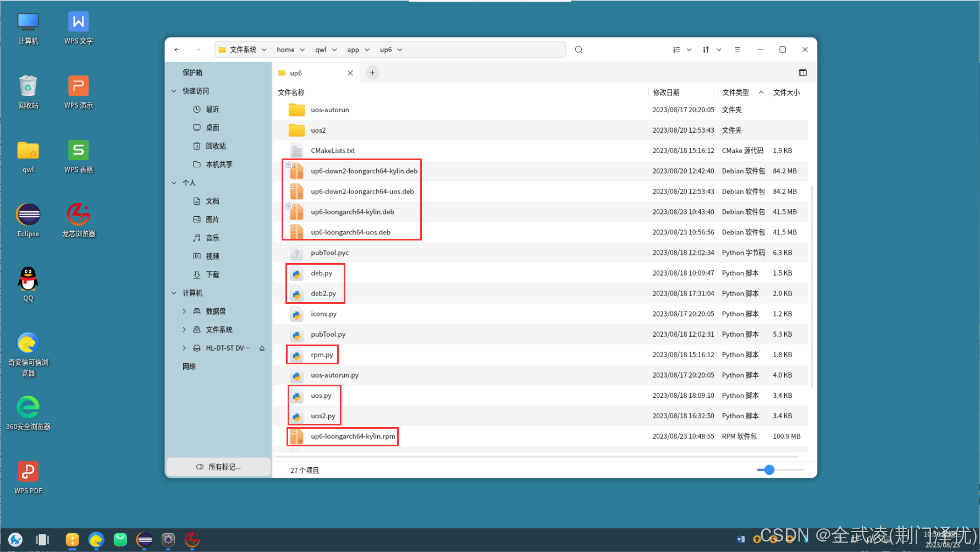The width and height of the screenshot is (980, 552).
Task: Select the rpm.py file
Action: pos(322,355)
